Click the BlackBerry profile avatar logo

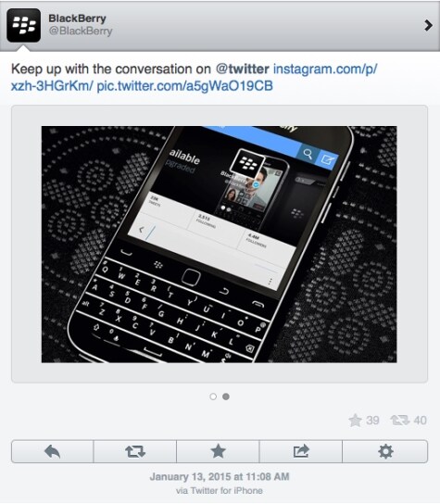click(23, 25)
